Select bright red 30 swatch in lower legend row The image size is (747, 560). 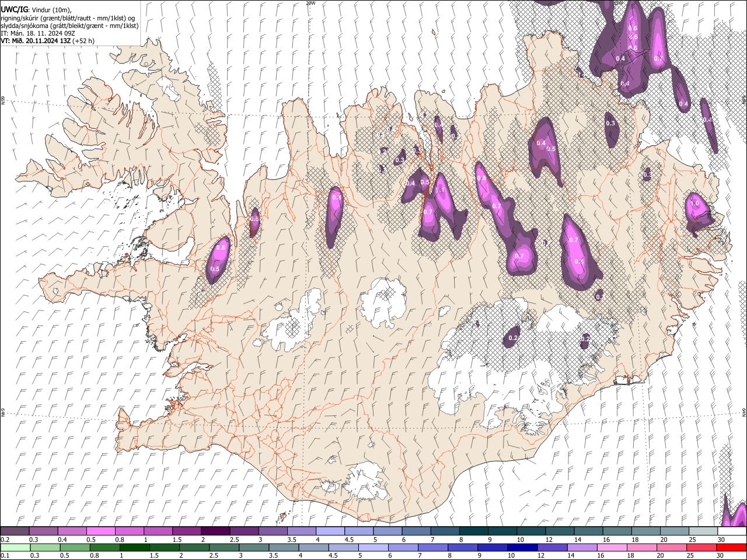pyautogui.click(x=731, y=547)
